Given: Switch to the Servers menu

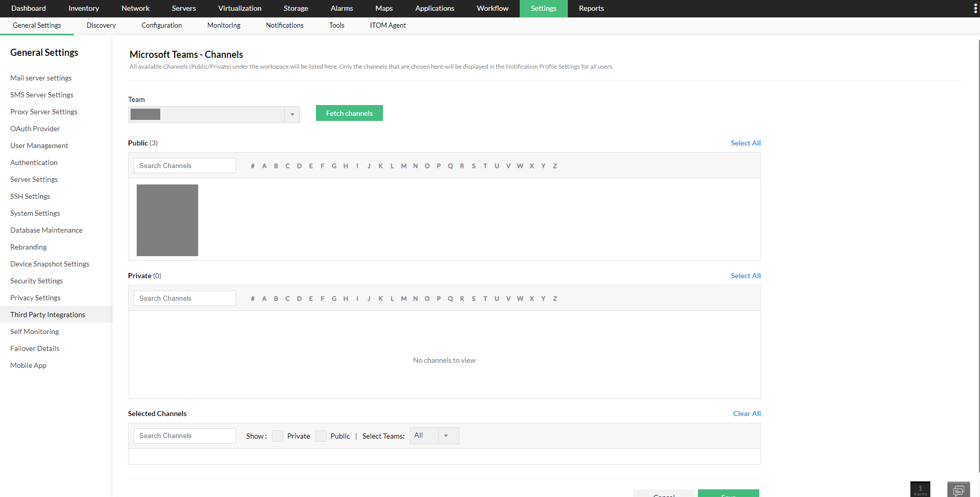Looking at the screenshot, I should 184,8.
